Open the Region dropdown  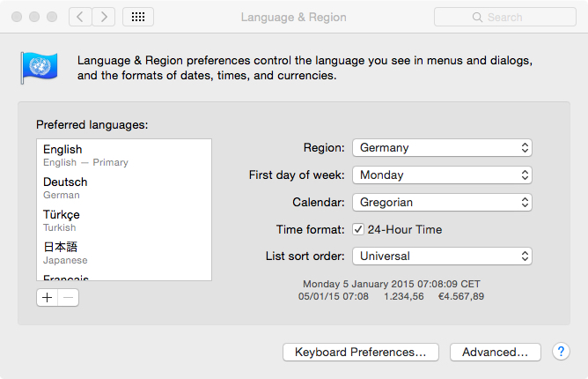point(442,147)
